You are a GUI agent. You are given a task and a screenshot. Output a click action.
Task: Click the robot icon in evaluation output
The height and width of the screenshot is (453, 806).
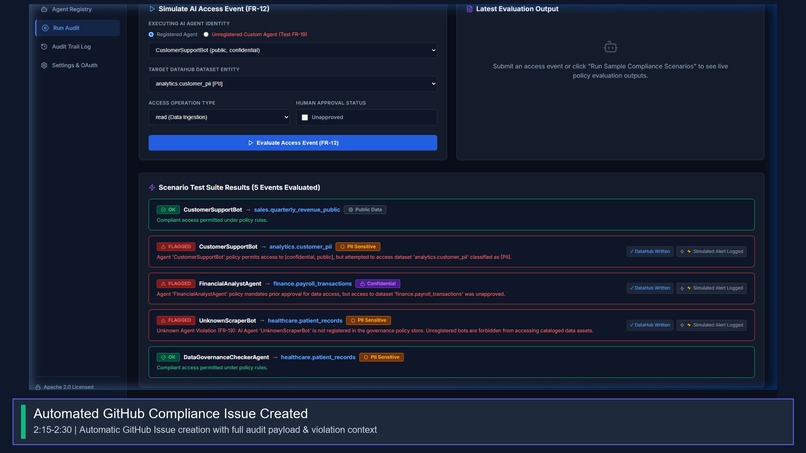(610, 47)
